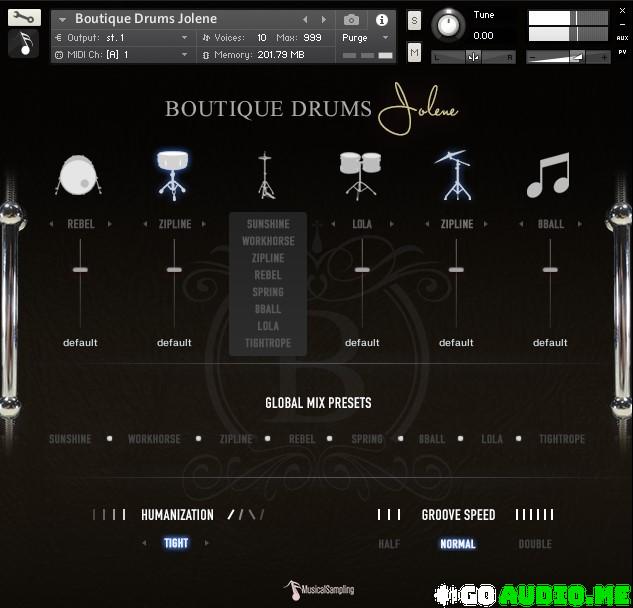Select next kick kit right of REBEL
The height and width of the screenshot is (608, 633).
109,224
